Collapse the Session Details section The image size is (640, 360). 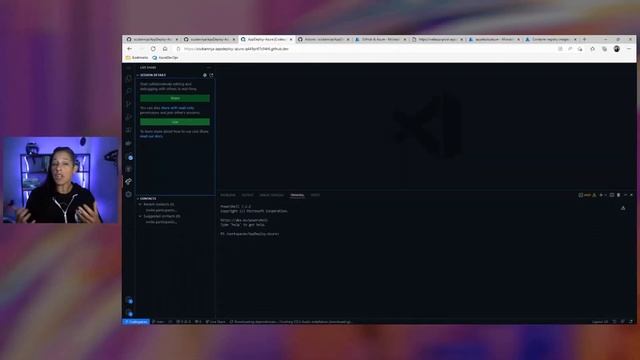click(153, 75)
